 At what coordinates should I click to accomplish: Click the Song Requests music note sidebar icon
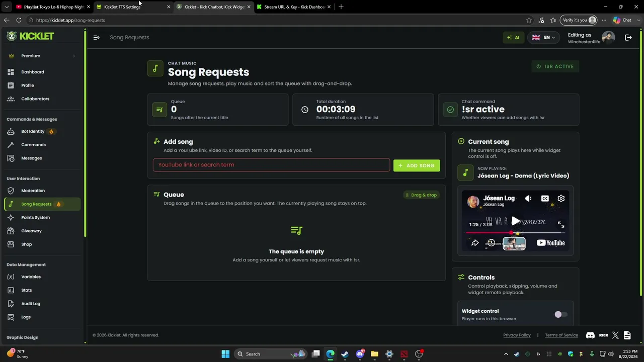pos(11,204)
